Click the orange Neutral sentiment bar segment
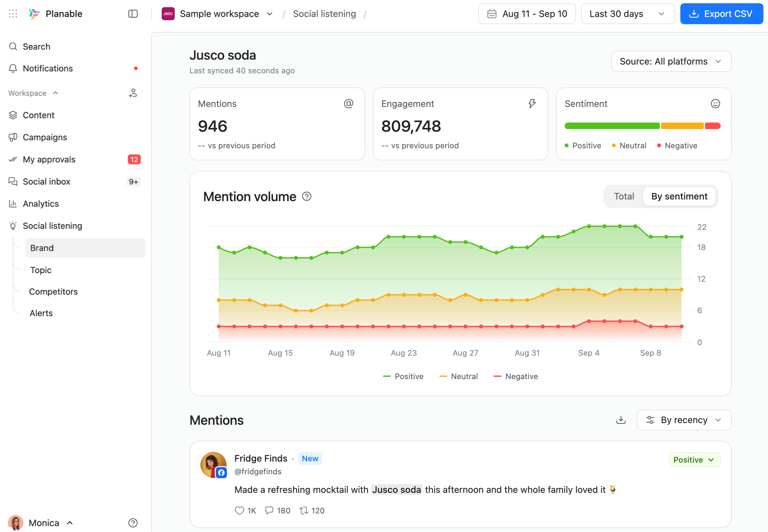 point(682,126)
